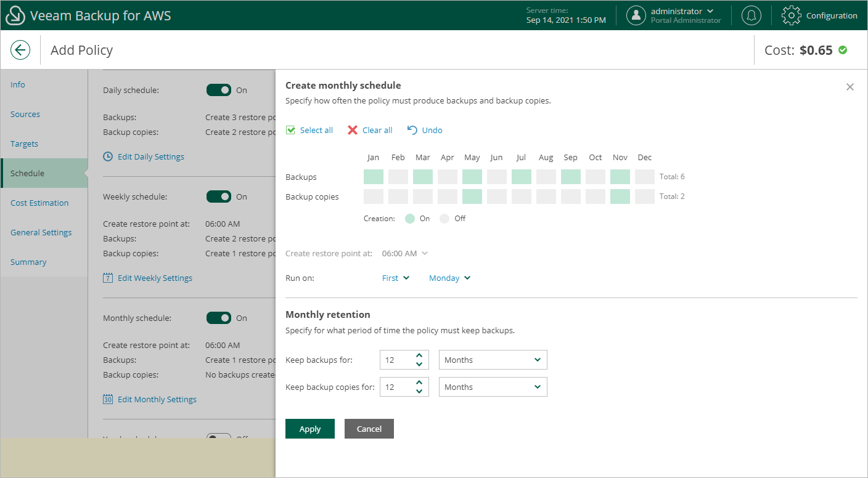Increase Keep backup copies for value
Viewport: 868px width, 478px height.
(x=419, y=383)
